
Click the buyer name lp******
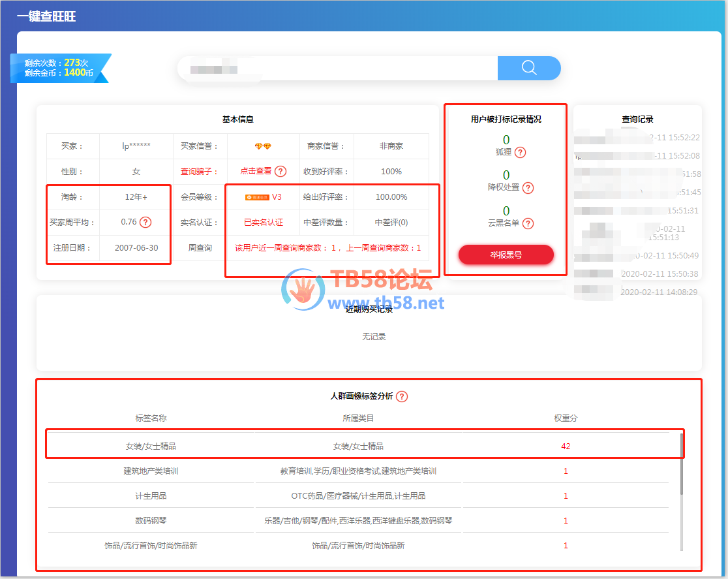coord(136,146)
